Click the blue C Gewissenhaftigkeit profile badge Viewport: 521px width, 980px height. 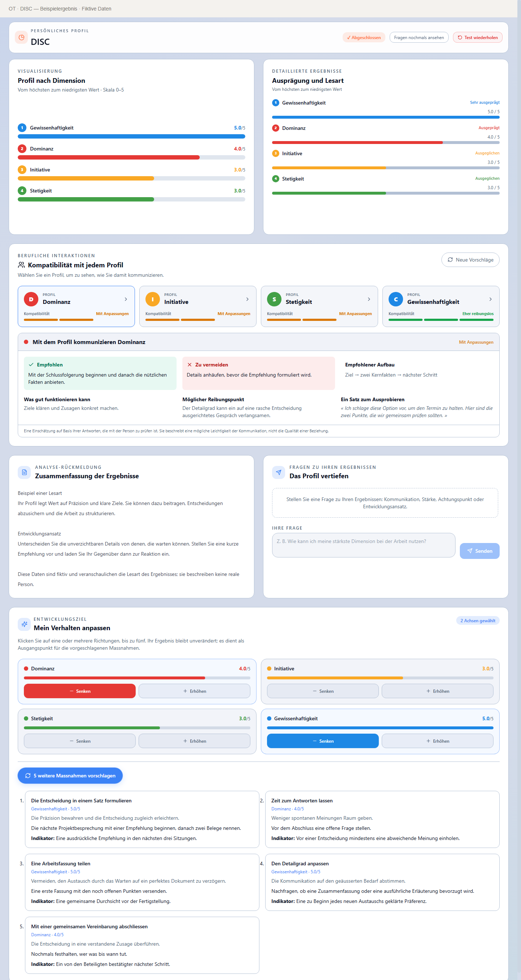(395, 299)
